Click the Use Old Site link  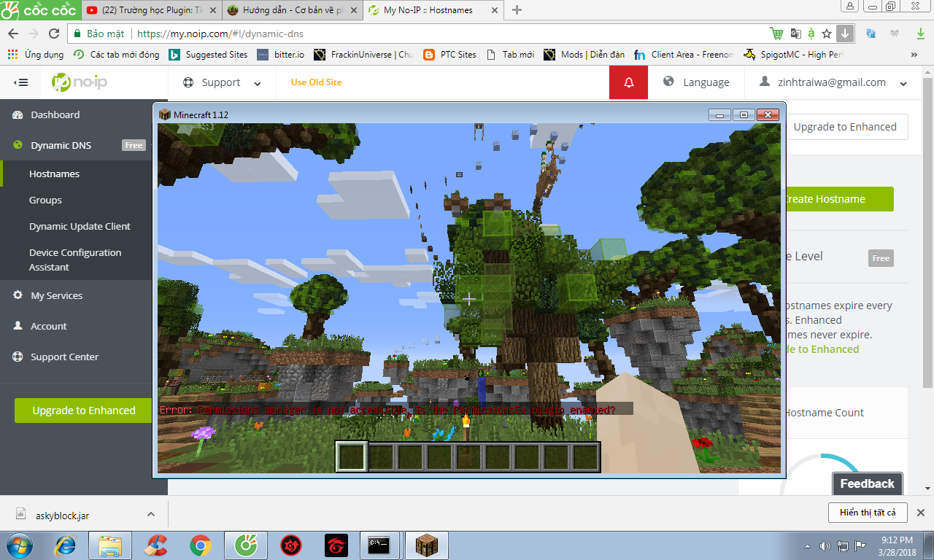(316, 82)
